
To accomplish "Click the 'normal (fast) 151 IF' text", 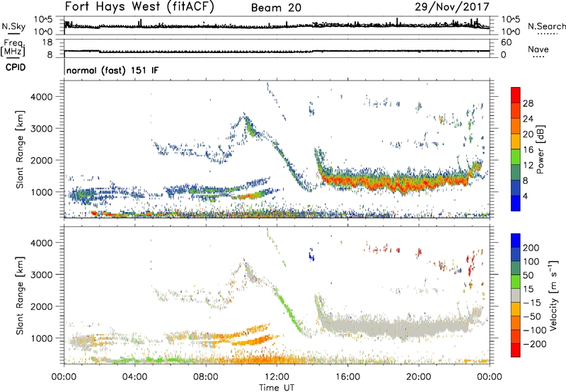I will (x=112, y=70).
